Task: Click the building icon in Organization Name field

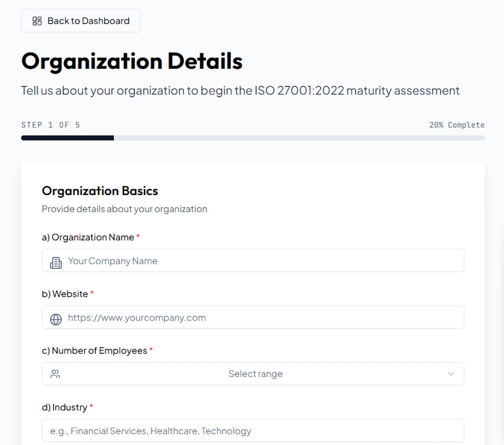Action: [56, 262]
